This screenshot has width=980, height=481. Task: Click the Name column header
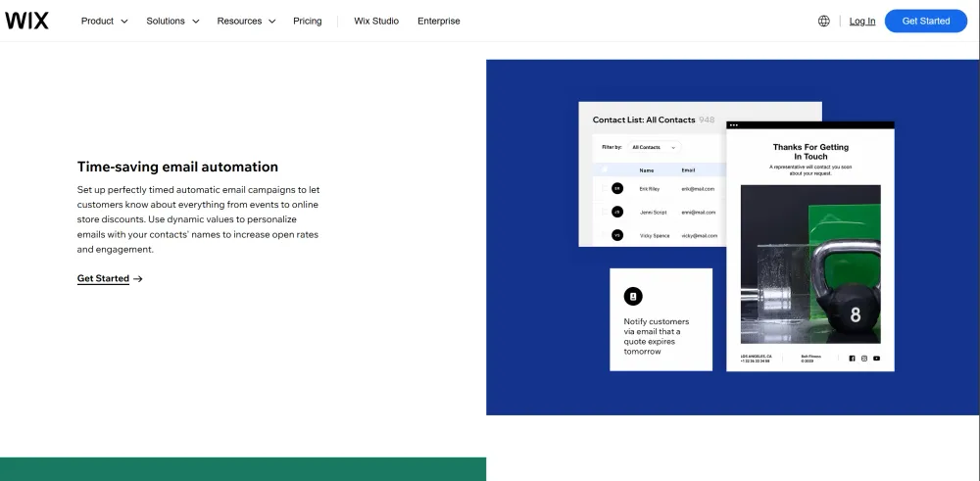(646, 169)
